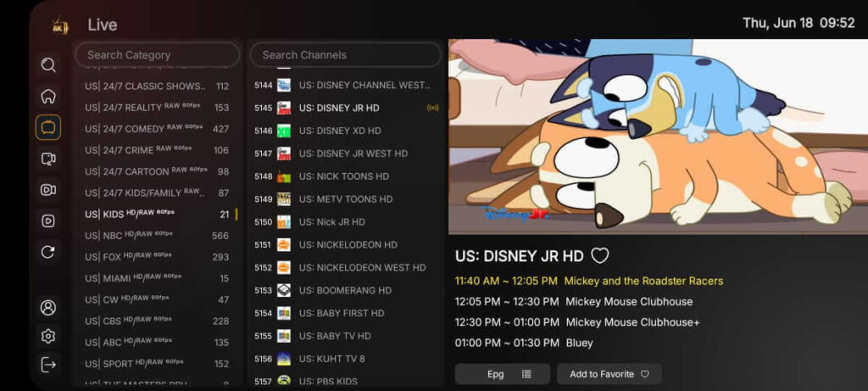The width and height of the screenshot is (868, 391).
Task: Focus the Search Category field
Action: pos(157,55)
